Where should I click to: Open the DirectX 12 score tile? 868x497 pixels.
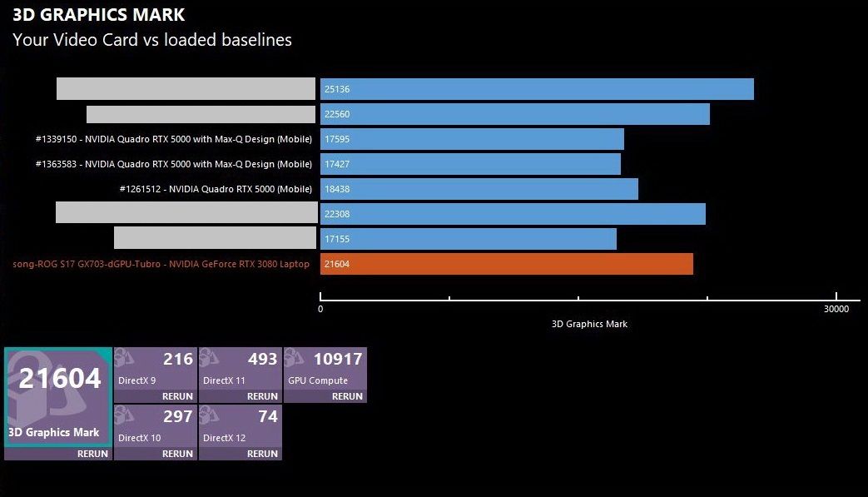tap(241, 426)
